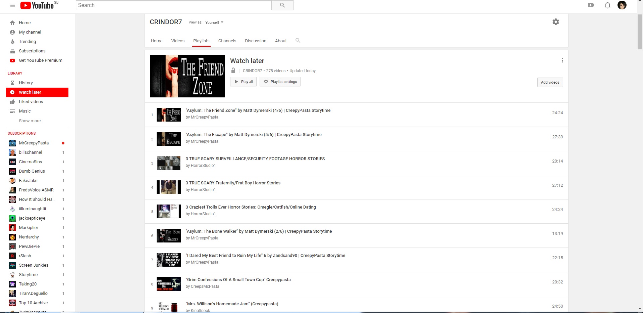Toggle the guide sidebar with hamburger menu
Image resolution: width=644 pixels, height=313 pixels.
point(12,5)
